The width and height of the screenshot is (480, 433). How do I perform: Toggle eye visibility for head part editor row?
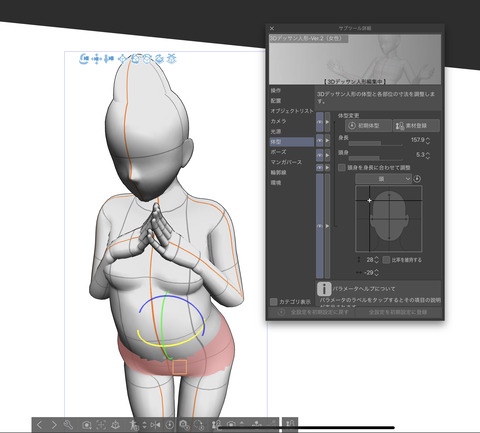pyautogui.click(x=320, y=226)
